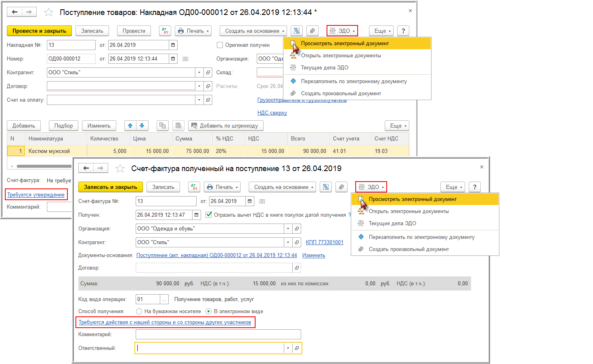Open the Договор record in Счет-фактура
This screenshot has height=364, width=593.
[297, 268]
